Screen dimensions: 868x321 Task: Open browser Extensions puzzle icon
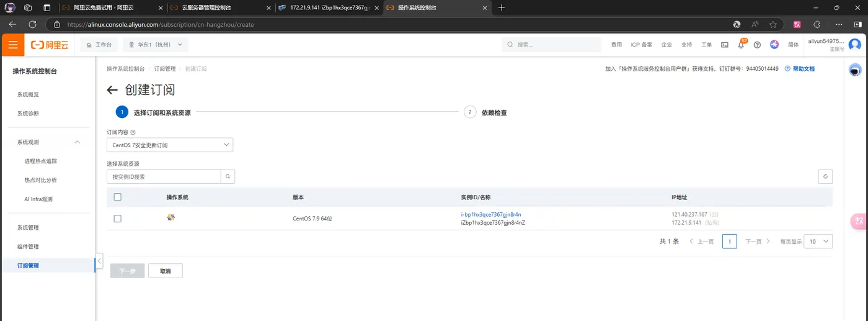click(x=817, y=24)
